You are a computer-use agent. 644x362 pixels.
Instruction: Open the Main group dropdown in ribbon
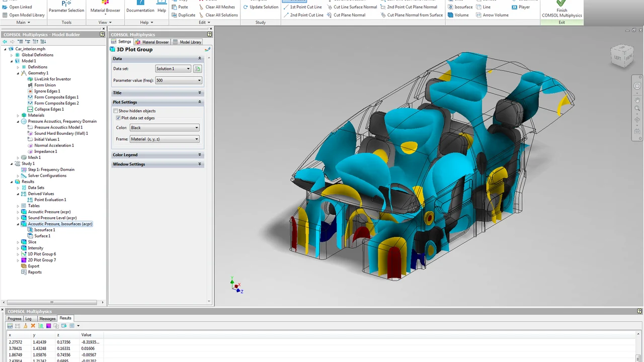coord(23,23)
